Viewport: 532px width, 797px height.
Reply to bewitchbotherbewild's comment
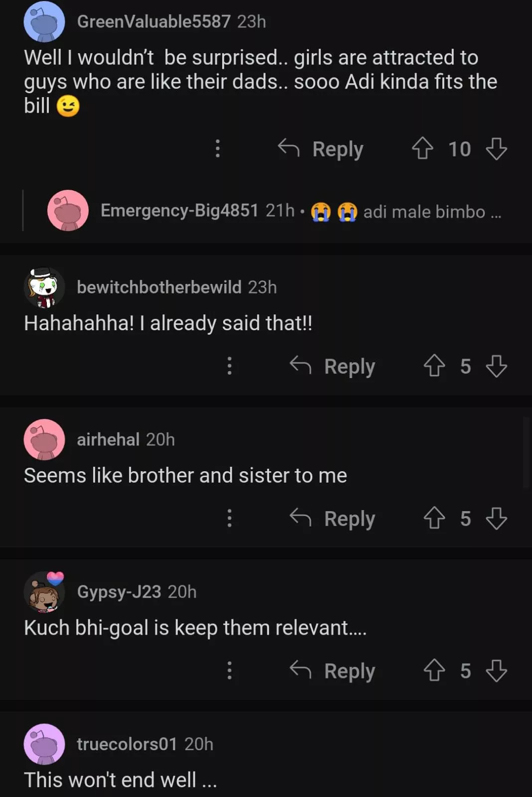pos(333,366)
